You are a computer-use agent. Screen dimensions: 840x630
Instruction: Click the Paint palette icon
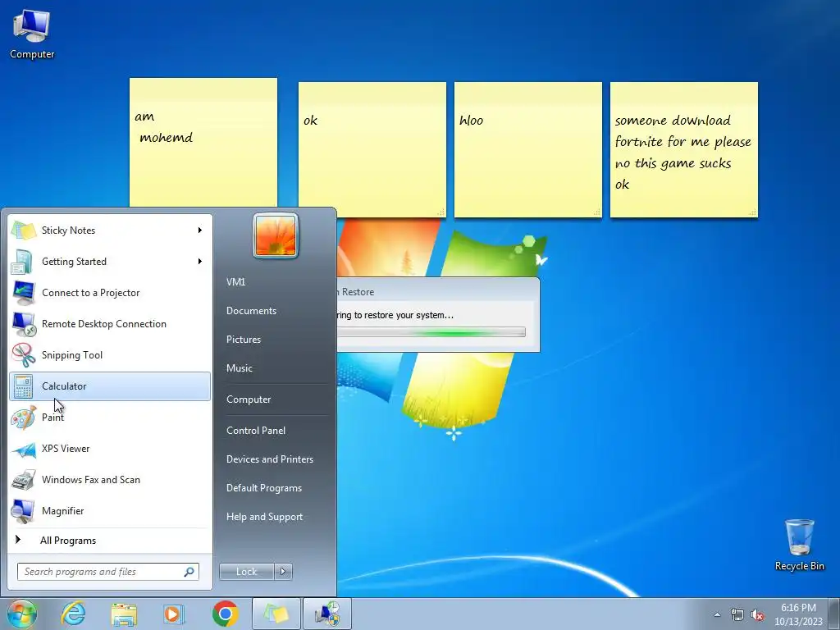(x=23, y=418)
